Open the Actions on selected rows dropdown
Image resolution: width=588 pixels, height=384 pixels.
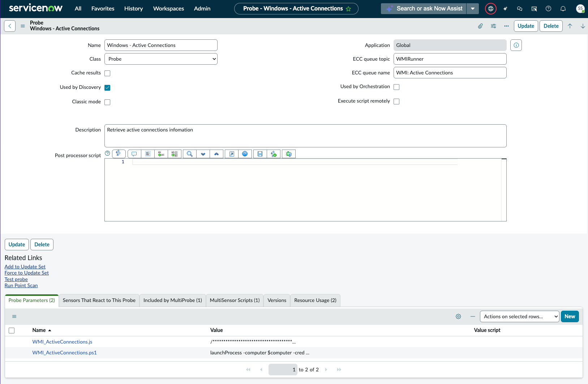[519, 316]
